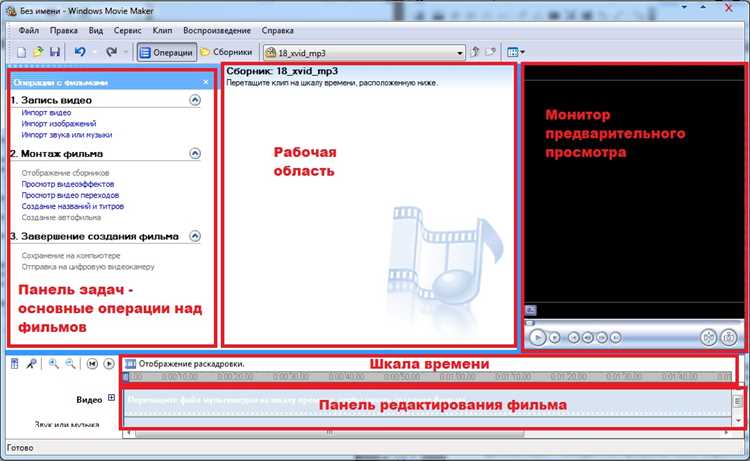
Task: Click the narrate timeline microphone icon
Action: tap(31, 364)
